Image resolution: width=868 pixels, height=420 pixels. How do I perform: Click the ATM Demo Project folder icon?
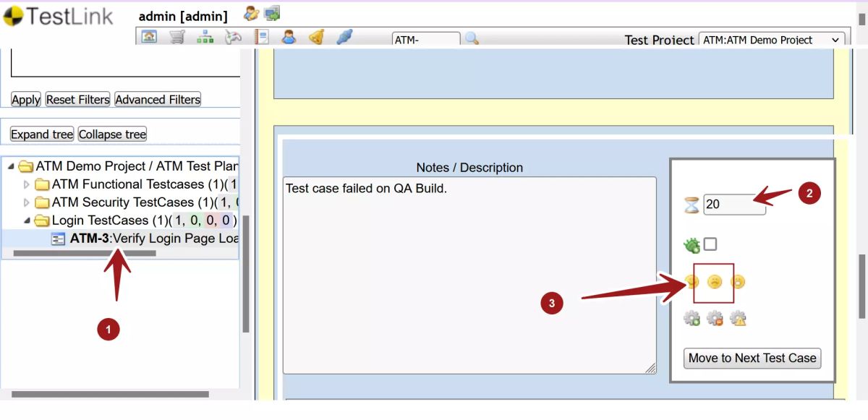point(26,167)
